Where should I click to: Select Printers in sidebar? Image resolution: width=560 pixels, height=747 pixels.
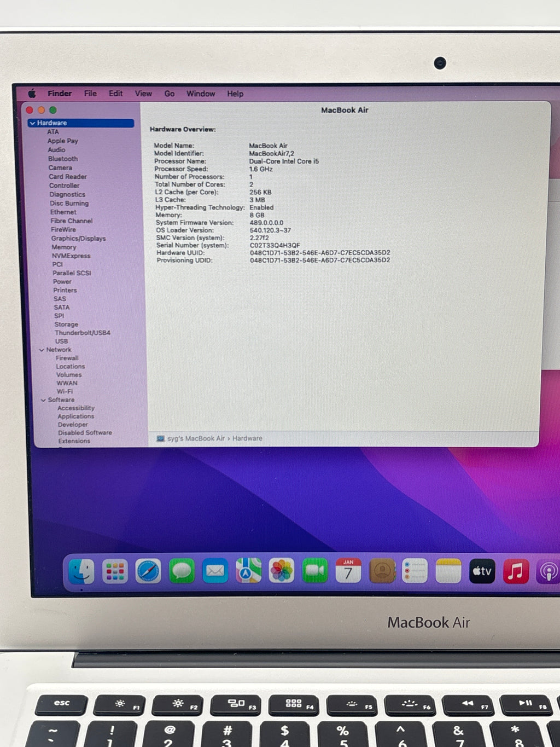pos(65,290)
